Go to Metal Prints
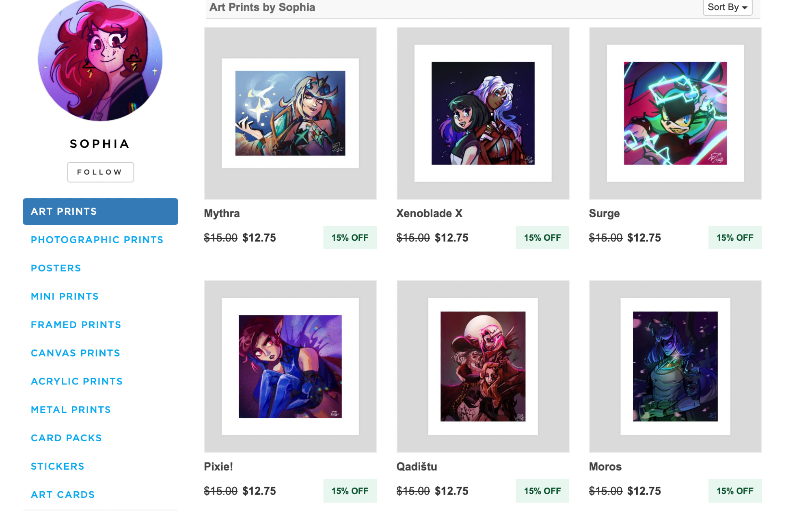Image resolution: width=812 pixels, height=516 pixels. (x=71, y=410)
